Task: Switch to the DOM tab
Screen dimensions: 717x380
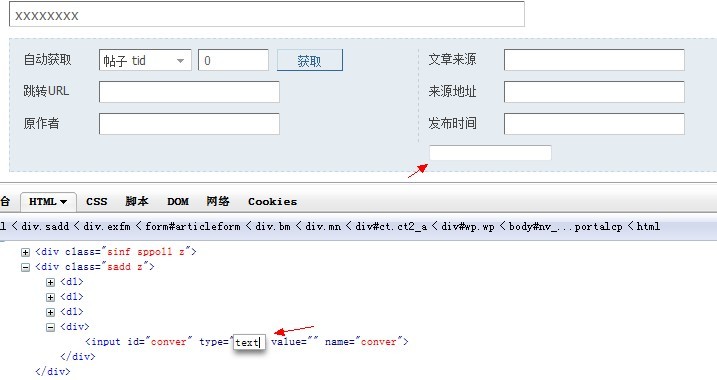Action: (178, 202)
